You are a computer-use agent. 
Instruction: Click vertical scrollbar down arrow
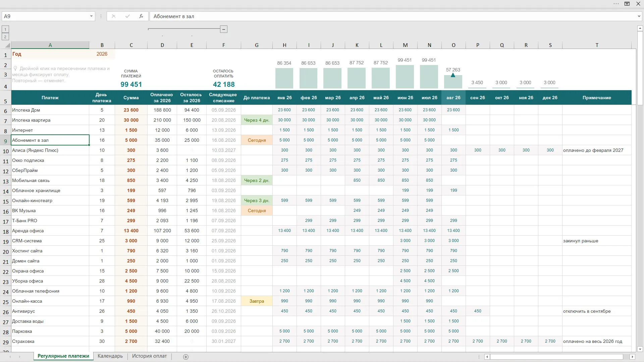click(640, 349)
